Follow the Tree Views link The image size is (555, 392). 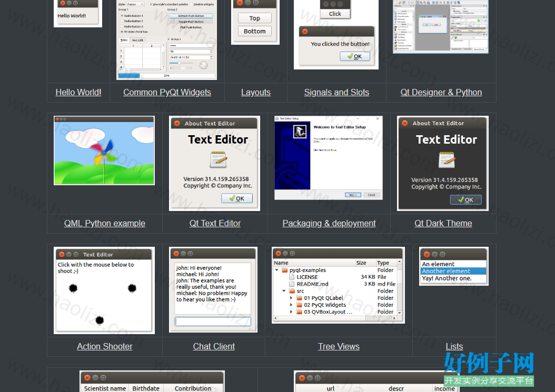pyautogui.click(x=339, y=346)
